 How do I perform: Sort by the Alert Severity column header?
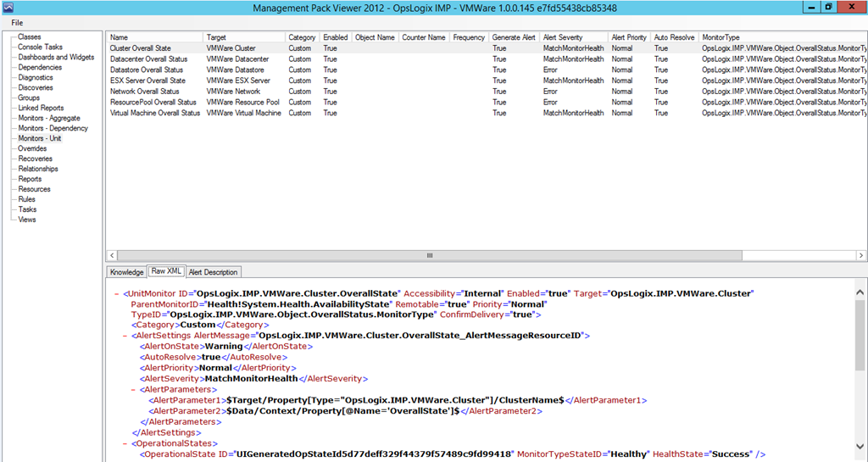pos(563,37)
